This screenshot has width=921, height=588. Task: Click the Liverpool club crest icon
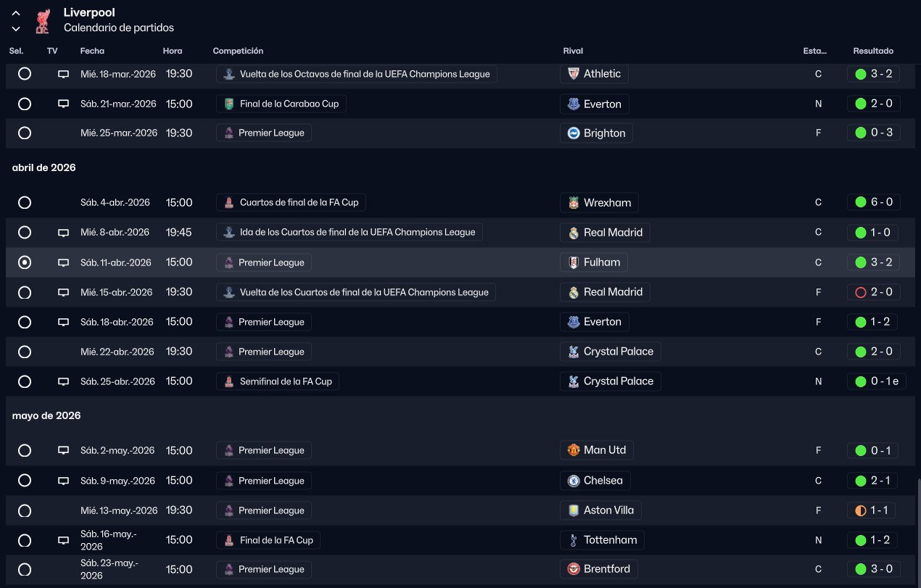coord(42,20)
